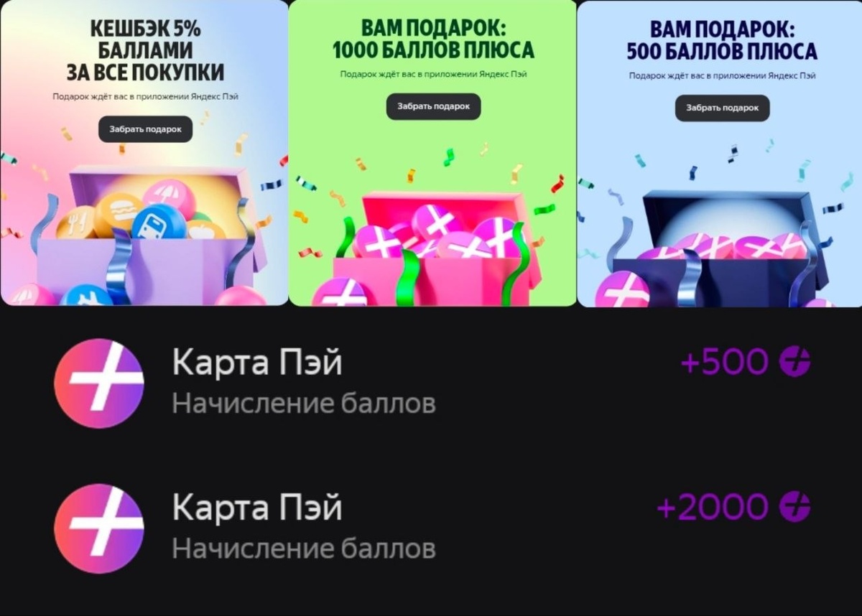The width and height of the screenshot is (862, 616).
Task: Open the 'ВАМ ПОДАРОК: 1000 БАЛЛОВ ПЛЮСА' heading
Action: point(433,39)
